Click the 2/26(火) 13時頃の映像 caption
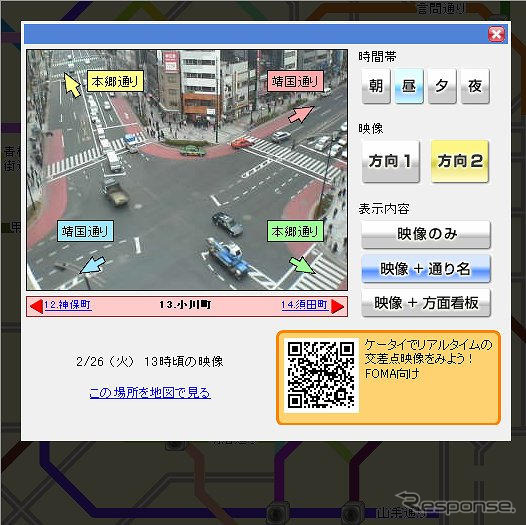Image resolution: width=526 pixels, height=525 pixels. 150,362
